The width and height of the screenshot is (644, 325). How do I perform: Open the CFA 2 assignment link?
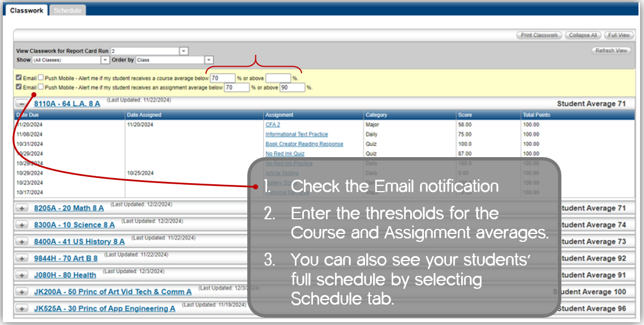pos(273,125)
